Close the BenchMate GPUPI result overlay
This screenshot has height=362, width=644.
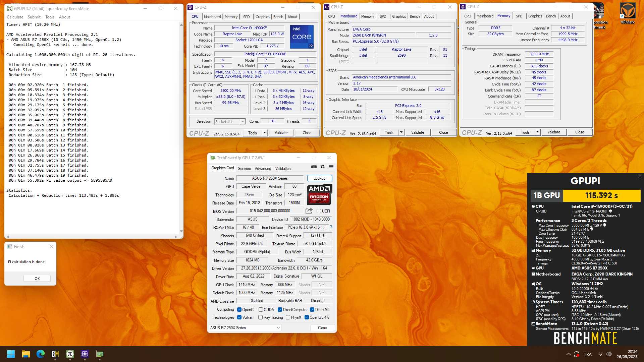pyautogui.click(x=640, y=176)
